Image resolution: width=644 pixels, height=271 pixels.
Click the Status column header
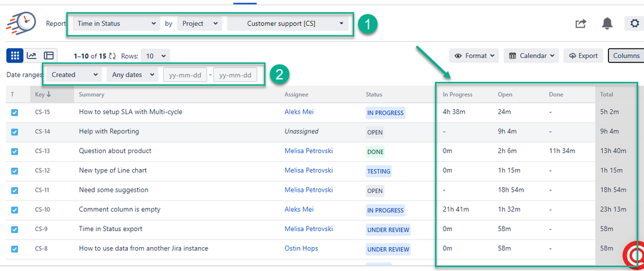point(374,95)
